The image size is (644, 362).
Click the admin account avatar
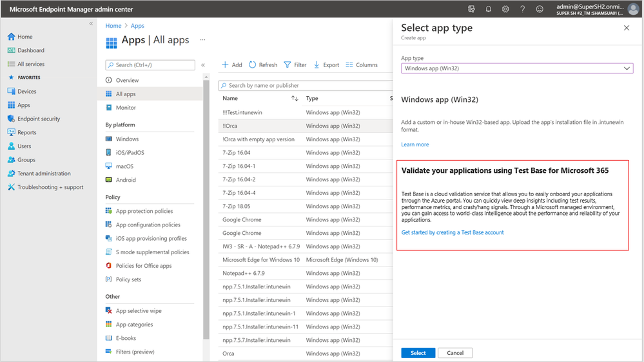click(633, 9)
